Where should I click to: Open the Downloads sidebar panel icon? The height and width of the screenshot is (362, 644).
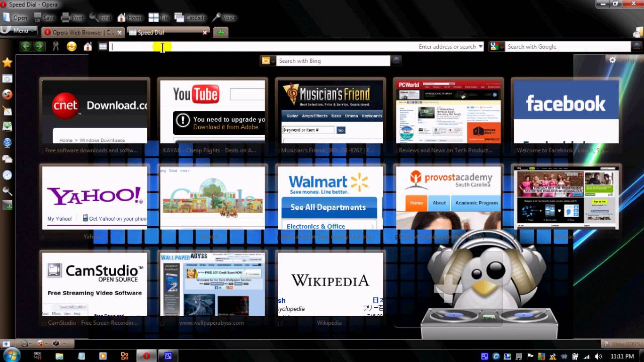[x=7, y=127]
